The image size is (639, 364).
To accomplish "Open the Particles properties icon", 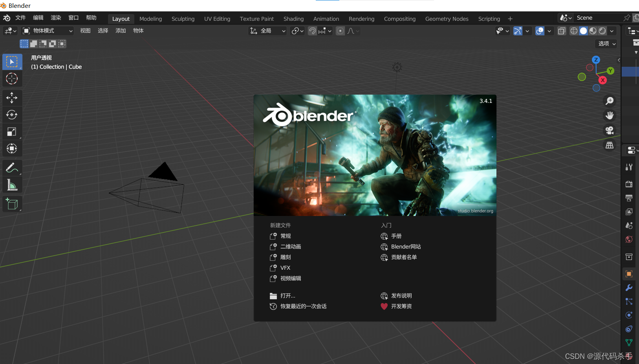I will tap(629, 302).
